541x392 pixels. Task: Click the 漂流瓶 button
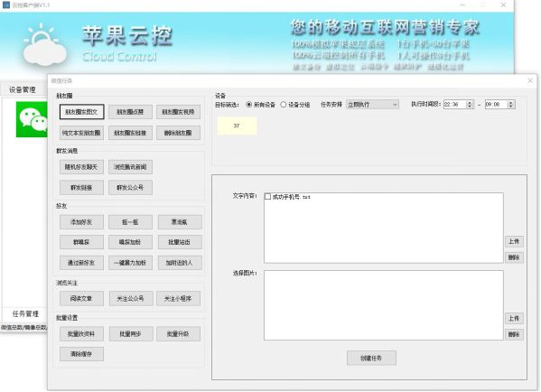pyautogui.click(x=180, y=222)
